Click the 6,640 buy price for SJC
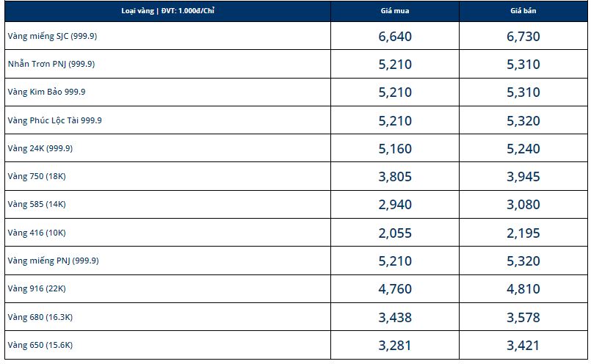591x364 pixels. pyautogui.click(x=395, y=37)
